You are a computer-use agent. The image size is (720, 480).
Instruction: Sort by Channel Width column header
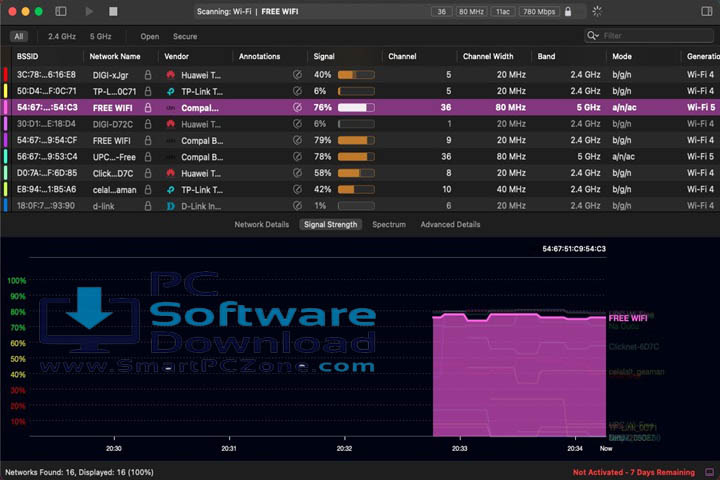[x=488, y=56]
